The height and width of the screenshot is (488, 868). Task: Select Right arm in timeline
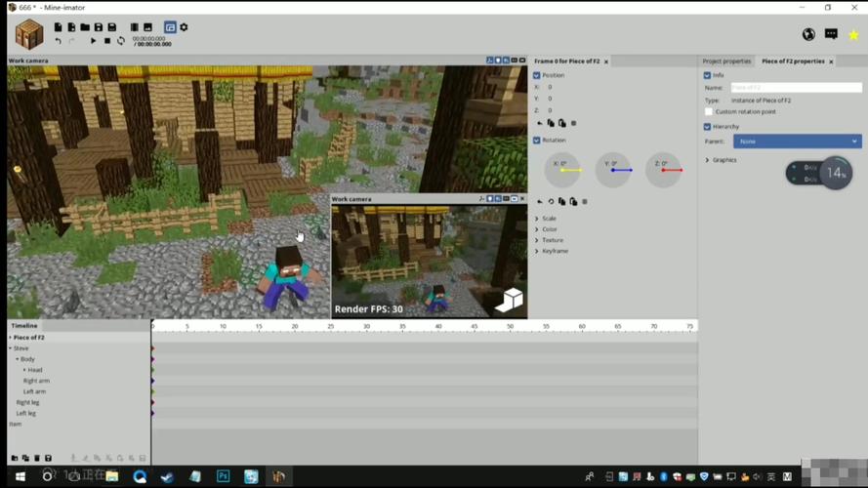[x=36, y=381]
